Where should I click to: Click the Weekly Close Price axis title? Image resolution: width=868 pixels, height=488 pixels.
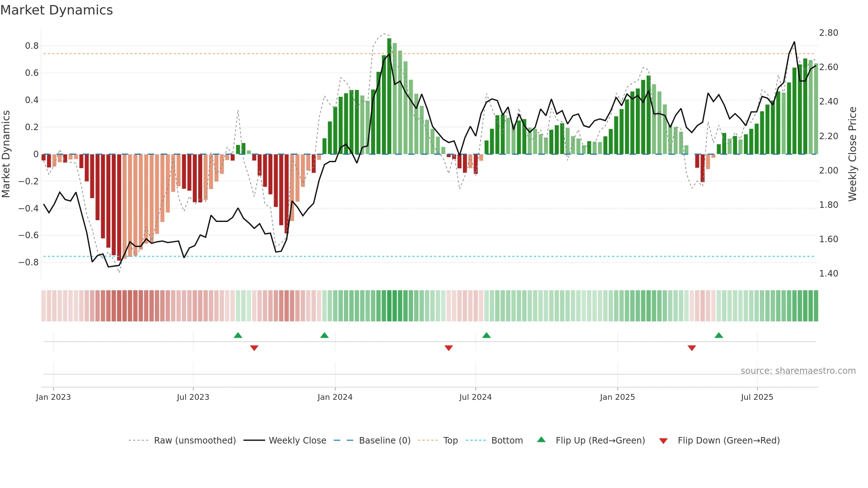coord(852,154)
